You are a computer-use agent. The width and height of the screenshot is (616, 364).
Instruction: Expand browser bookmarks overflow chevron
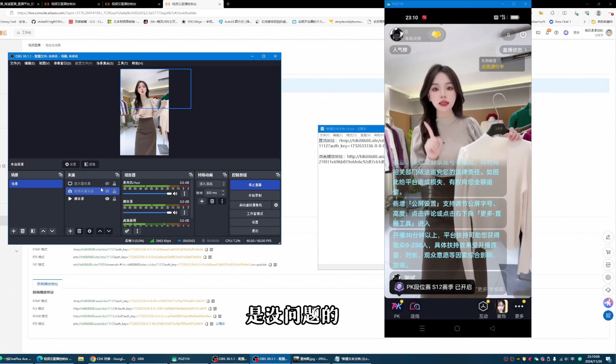585,22
